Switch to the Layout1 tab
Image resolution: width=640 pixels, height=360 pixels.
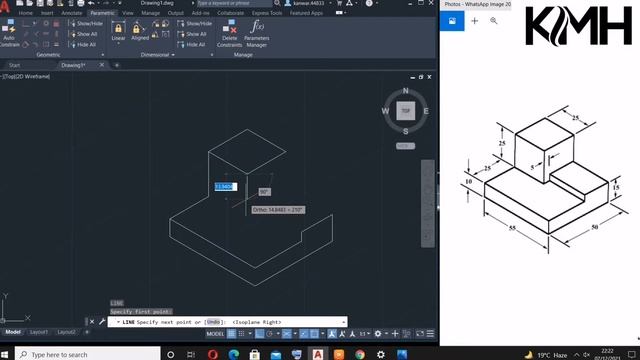pyautogui.click(x=39, y=332)
